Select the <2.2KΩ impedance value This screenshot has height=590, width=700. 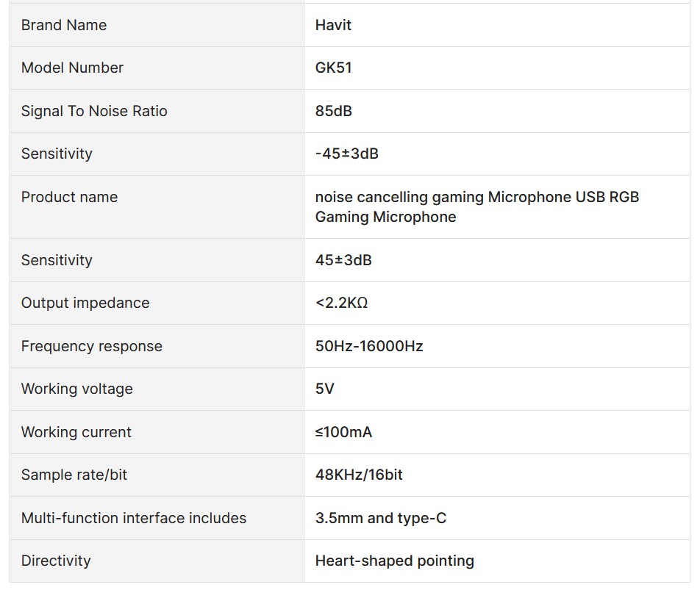click(341, 303)
